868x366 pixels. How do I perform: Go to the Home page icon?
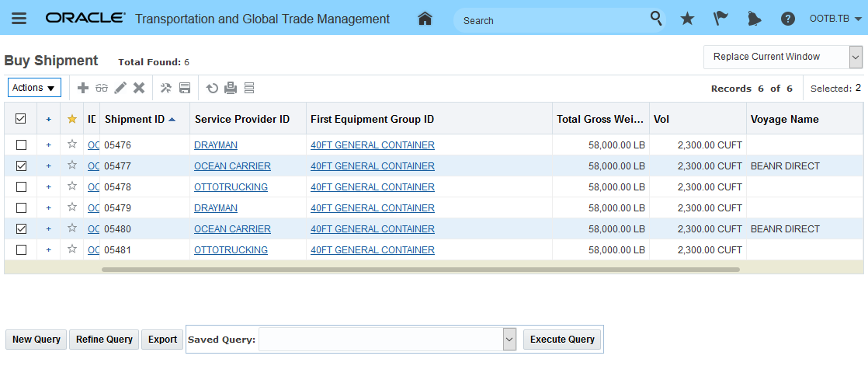[425, 19]
